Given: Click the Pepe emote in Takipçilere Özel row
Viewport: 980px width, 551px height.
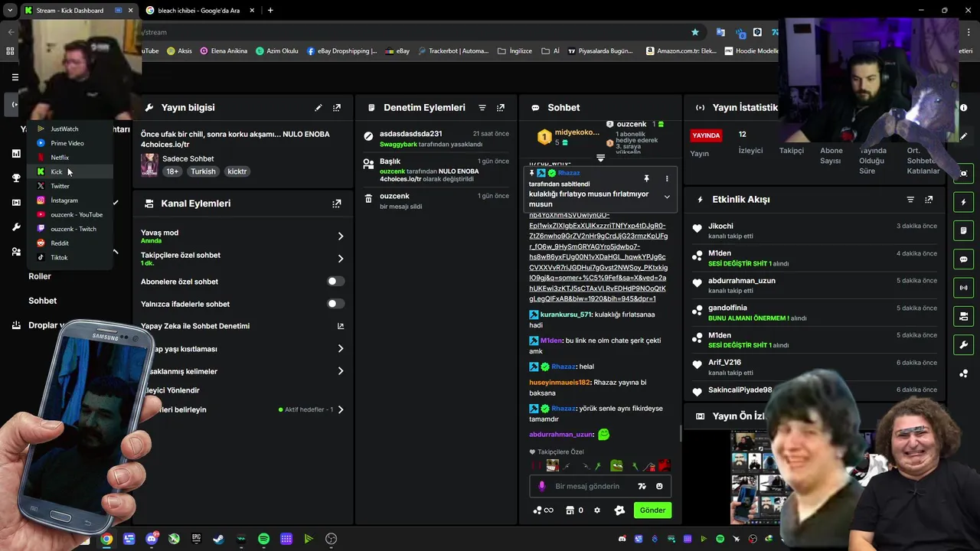Looking at the screenshot, I should [x=616, y=465].
